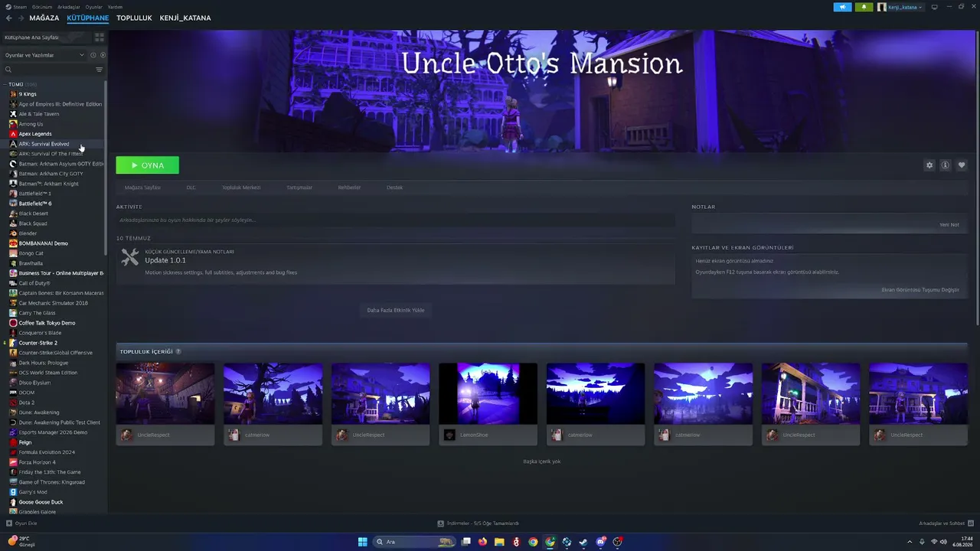Click Ekran Görüntüsü Tuşunu Değiştir

(x=920, y=290)
